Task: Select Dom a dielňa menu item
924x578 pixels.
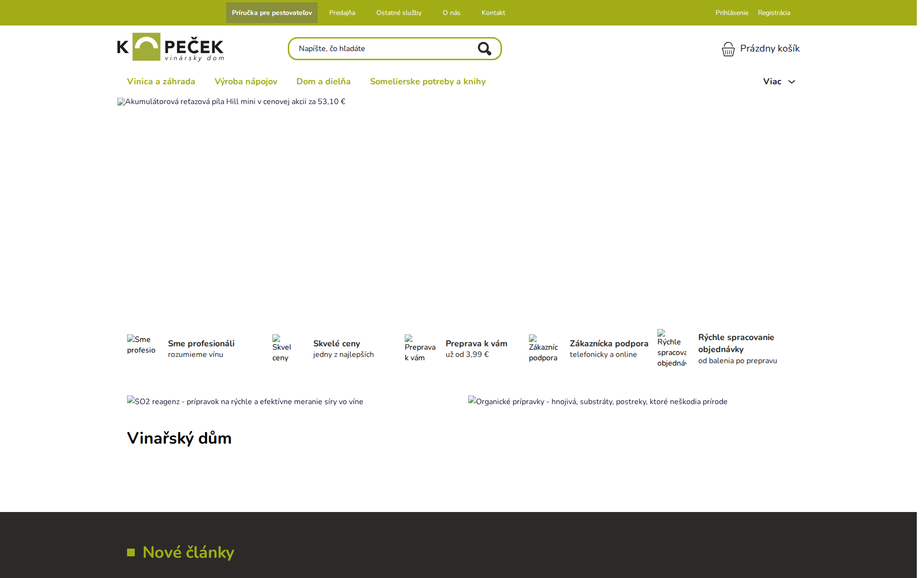Action: coord(323,82)
